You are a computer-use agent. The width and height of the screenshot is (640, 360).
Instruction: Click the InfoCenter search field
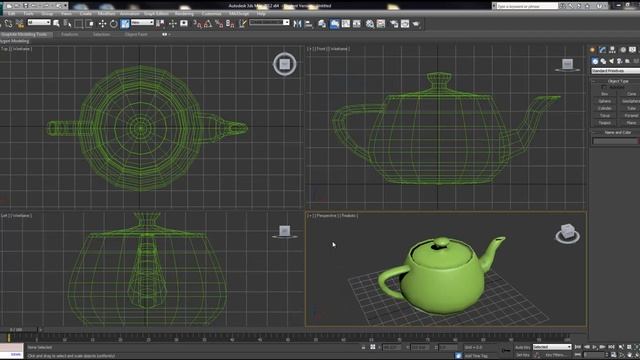pos(527,6)
